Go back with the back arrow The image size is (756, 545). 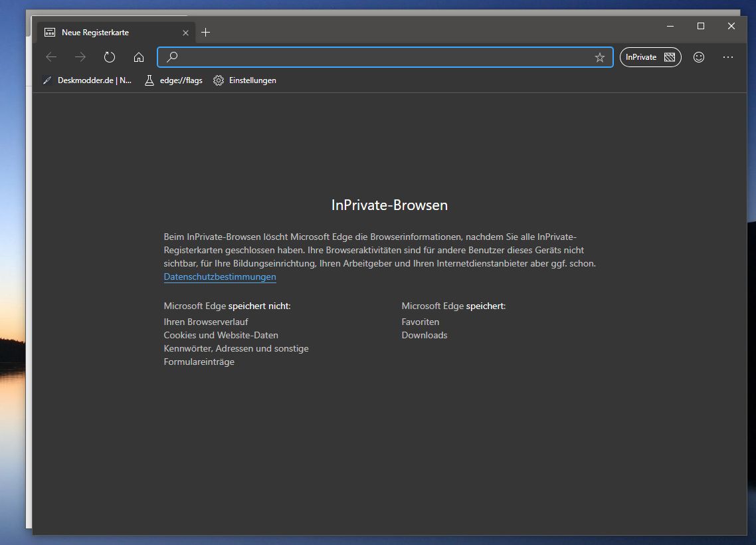click(51, 57)
